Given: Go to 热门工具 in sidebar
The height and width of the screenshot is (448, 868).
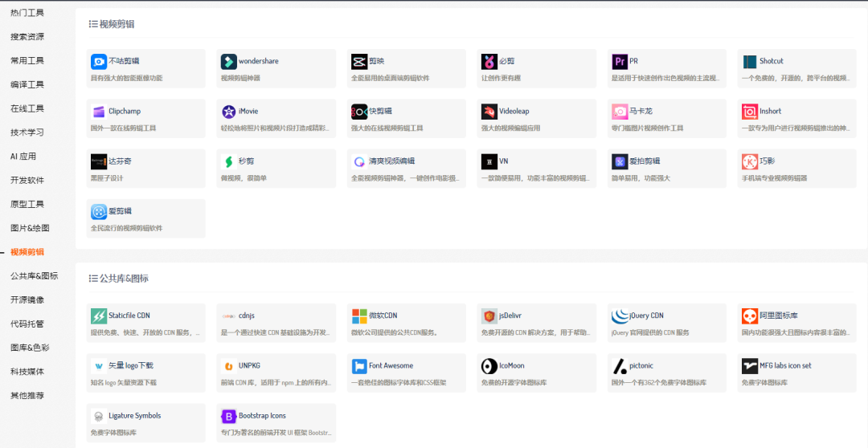Looking at the screenshot, I should point(27,13).
